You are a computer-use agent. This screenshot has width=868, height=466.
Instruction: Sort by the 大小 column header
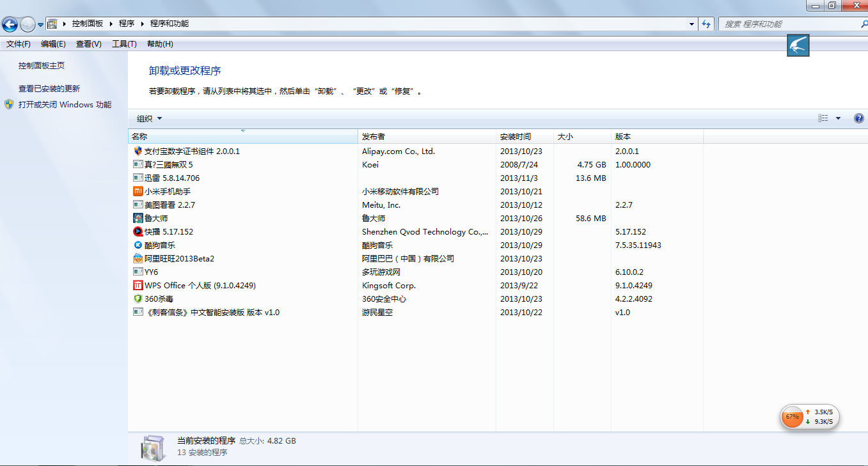pos(583,137)
